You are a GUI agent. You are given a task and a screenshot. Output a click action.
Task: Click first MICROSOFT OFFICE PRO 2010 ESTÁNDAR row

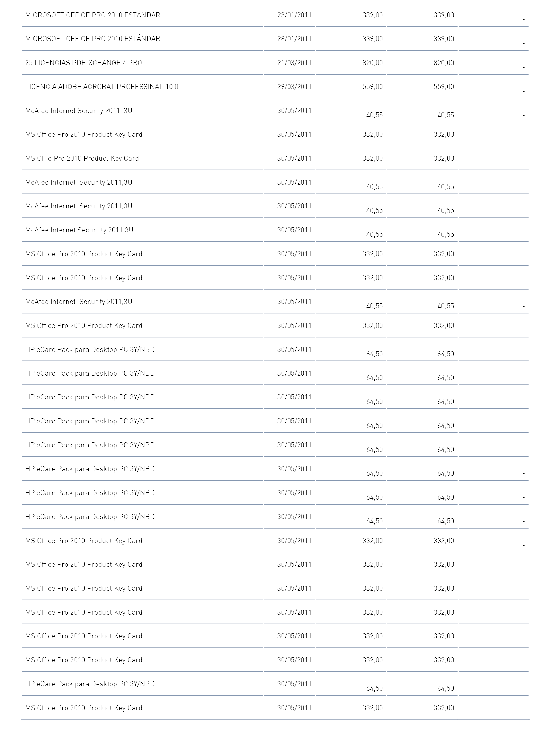[275, 15]
